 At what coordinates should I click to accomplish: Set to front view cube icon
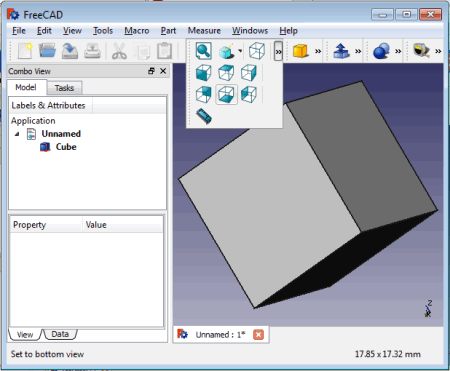203,72
